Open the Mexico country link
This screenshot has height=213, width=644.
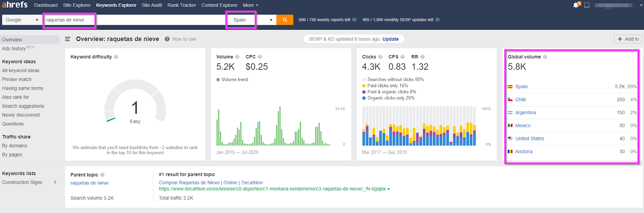523,125
